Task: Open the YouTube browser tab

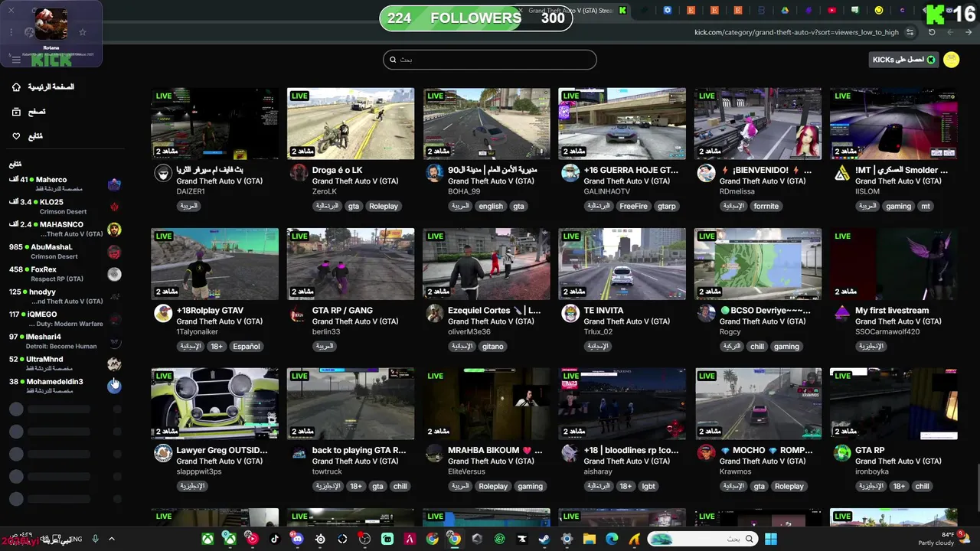Action: click(x=831, y=10)
